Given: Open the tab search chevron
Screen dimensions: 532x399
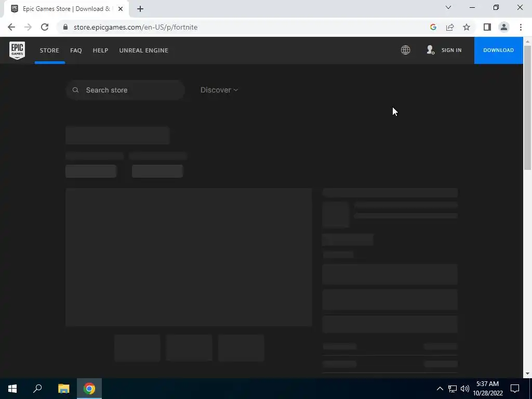Looking at the screenshot, I should click(448, 7).
